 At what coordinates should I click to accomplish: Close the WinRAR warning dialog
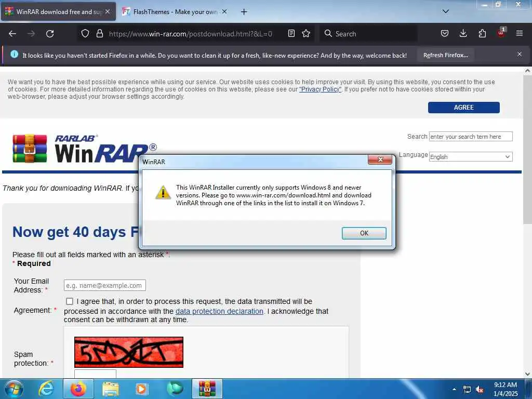(380, 159)
